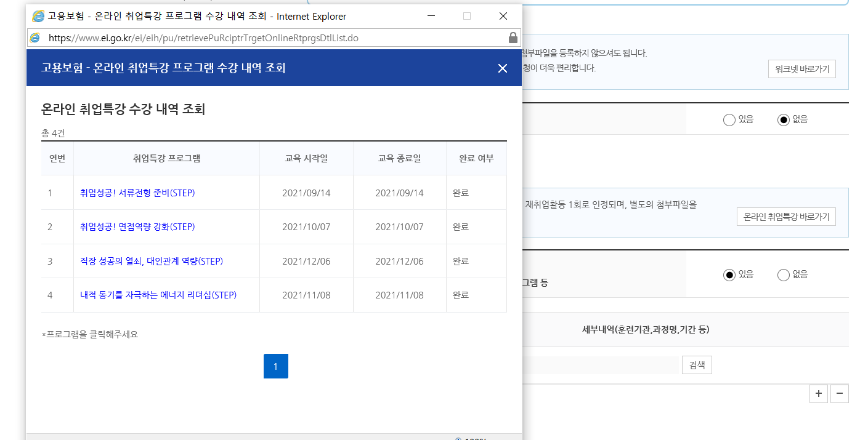Click 온라인 취업특강 바로가기 button in background page

tap(786, 217)
